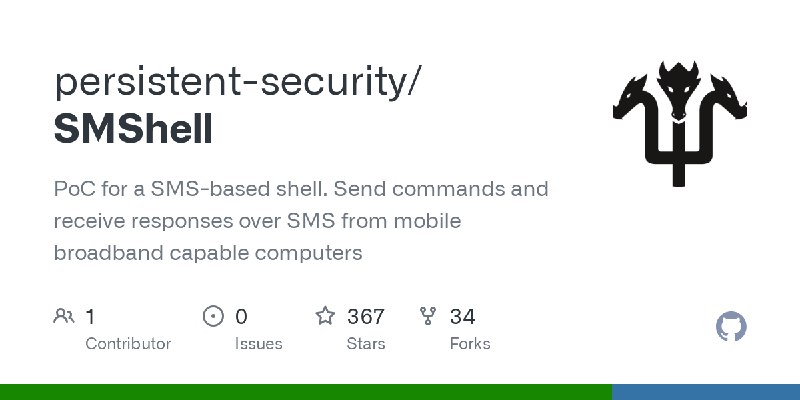Click the three-headed hydra trident logo
This screenshot has width=800, height=400.
point(680,123)
